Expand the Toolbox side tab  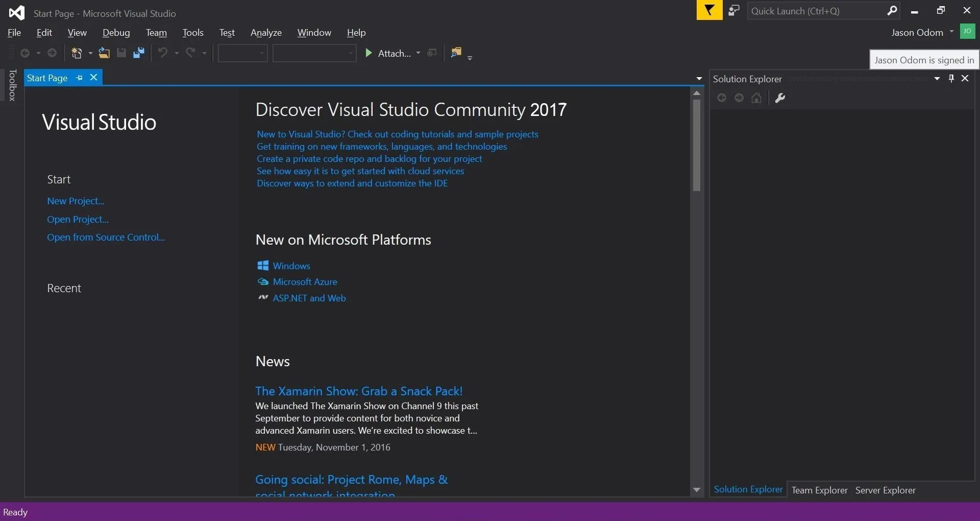pyautogui.click(x=12, y=85)
